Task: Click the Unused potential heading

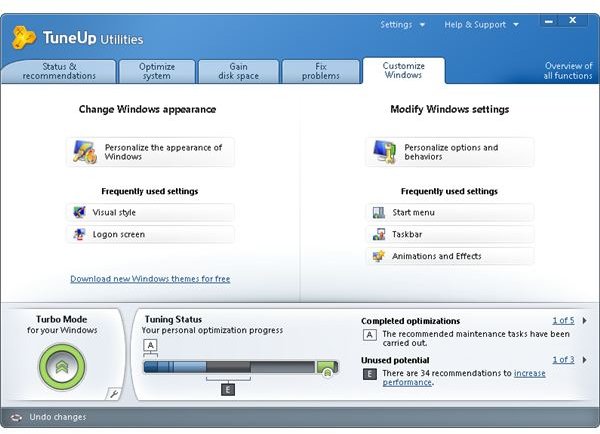Action: tap(395, 360)
